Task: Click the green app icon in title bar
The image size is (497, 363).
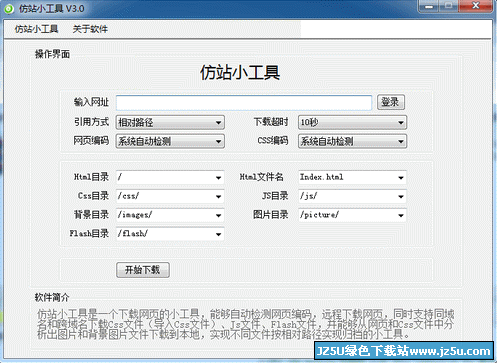Action: tap(9, 9)
